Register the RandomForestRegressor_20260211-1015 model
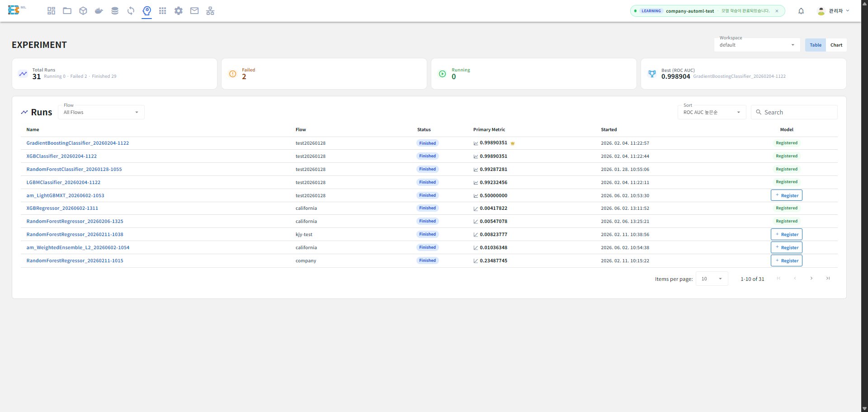Screen dimensions: 868x412 coord(787,260)
